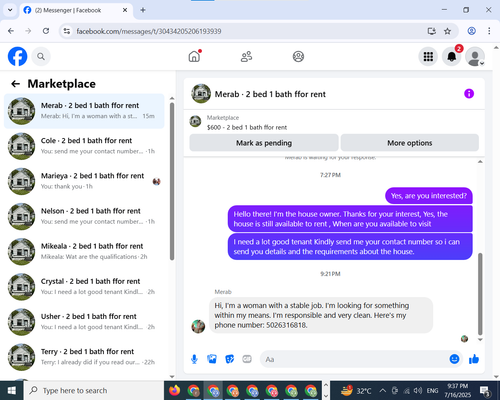
Task: Open the tab search dropdown arrow
Action: coord(10,10)
